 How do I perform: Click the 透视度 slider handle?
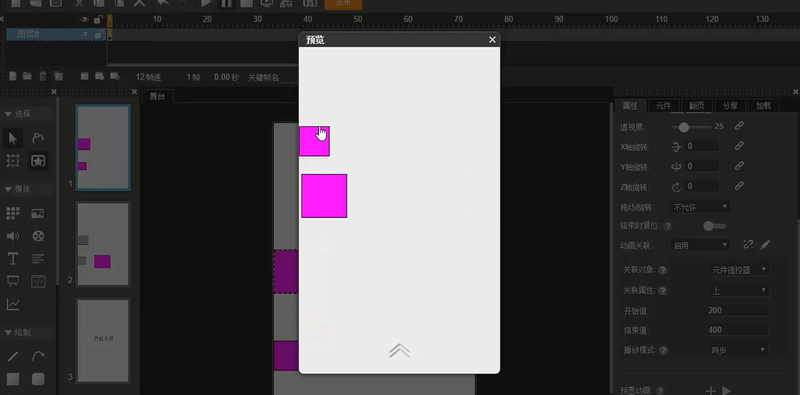click(x=684, y=127)
